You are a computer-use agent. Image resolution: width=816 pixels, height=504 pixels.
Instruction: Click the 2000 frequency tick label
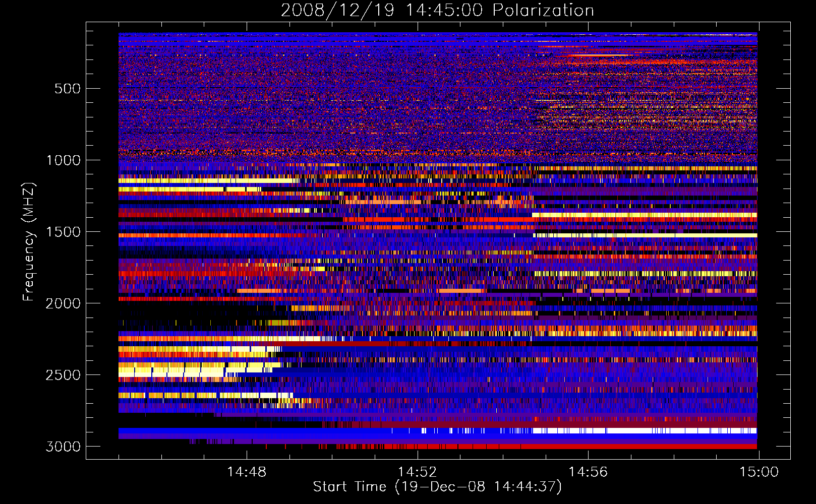(x=63, y=303)
